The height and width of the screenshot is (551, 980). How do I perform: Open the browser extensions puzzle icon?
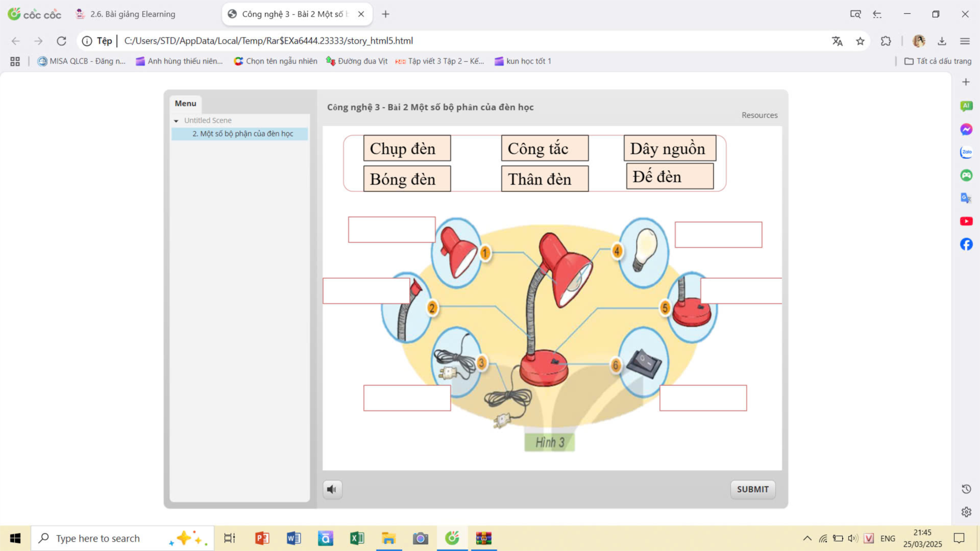tap(886, 41)
